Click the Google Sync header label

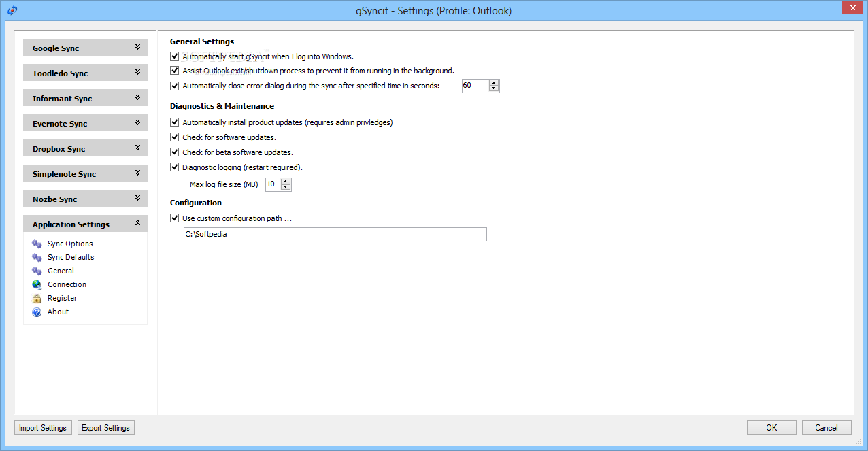pyautogui.click(x=56, y=48)
